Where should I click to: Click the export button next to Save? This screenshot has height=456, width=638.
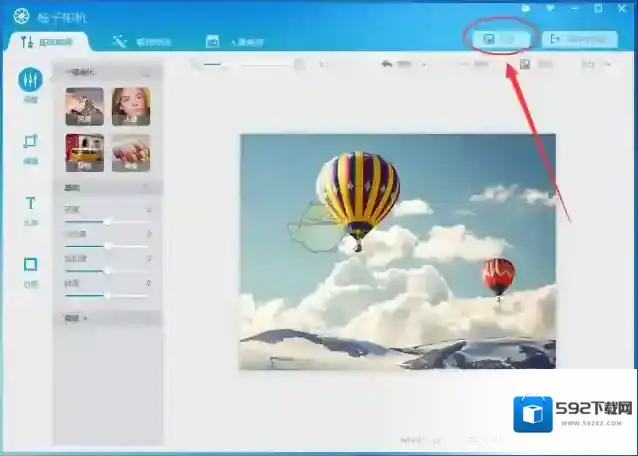pos(579,39)
